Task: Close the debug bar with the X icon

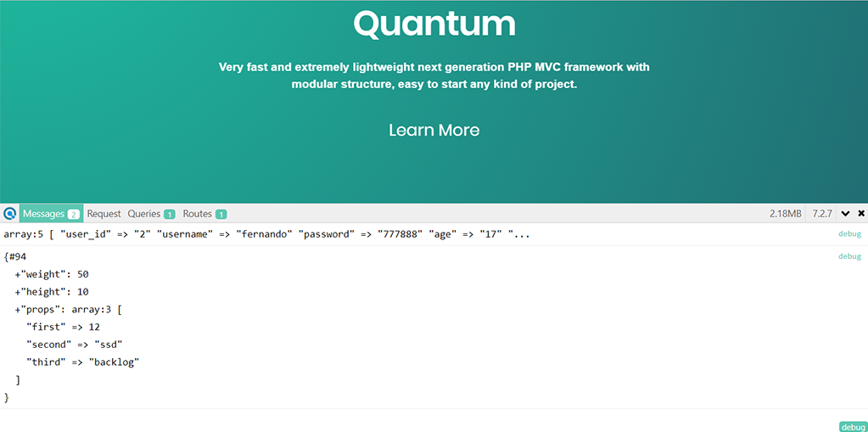Action: click(861, 214)
